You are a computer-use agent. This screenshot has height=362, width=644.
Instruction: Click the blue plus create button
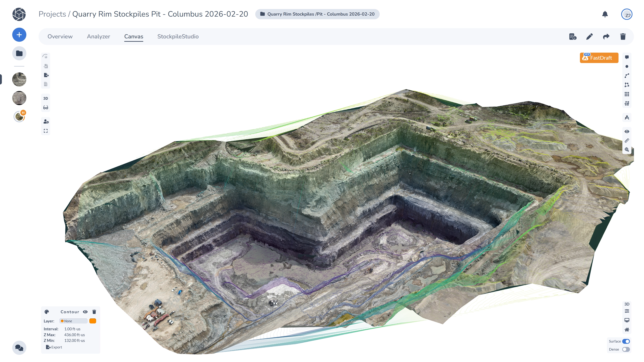(x=19, y=35)
